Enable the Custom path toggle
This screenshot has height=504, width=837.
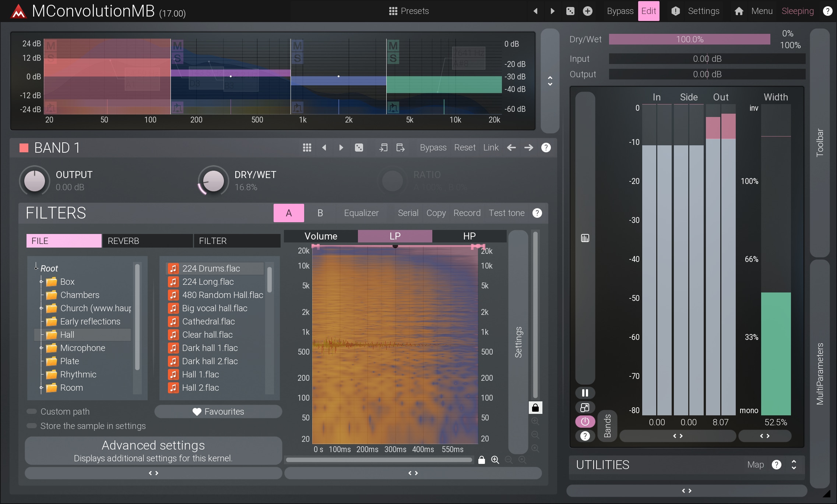click(32, 411)
